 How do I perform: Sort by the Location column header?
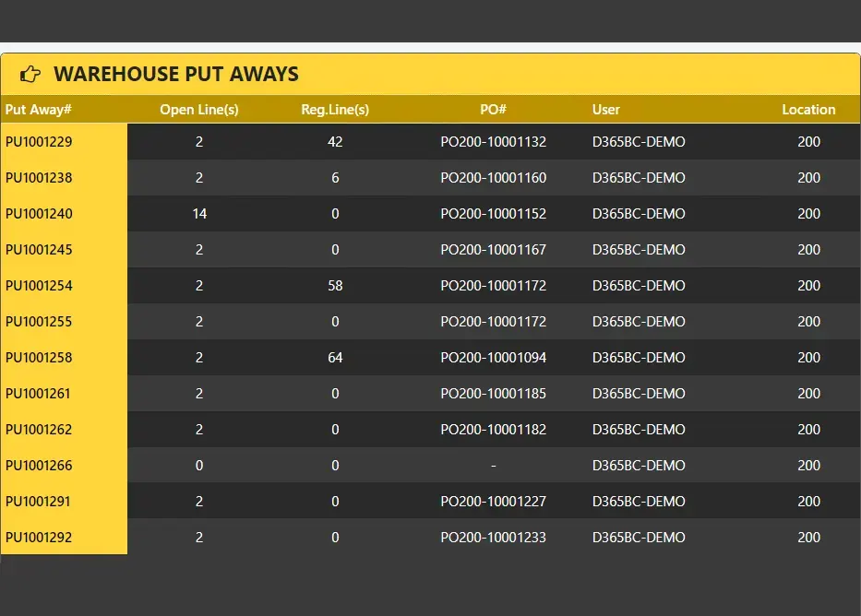[x=809, y=109]
